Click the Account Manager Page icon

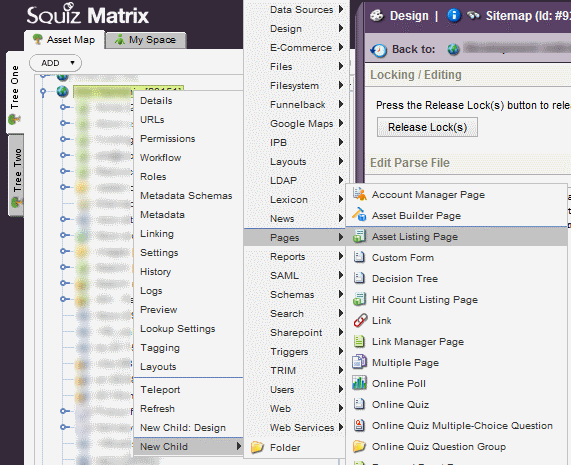pyautogui.click(x=359, y=194)
